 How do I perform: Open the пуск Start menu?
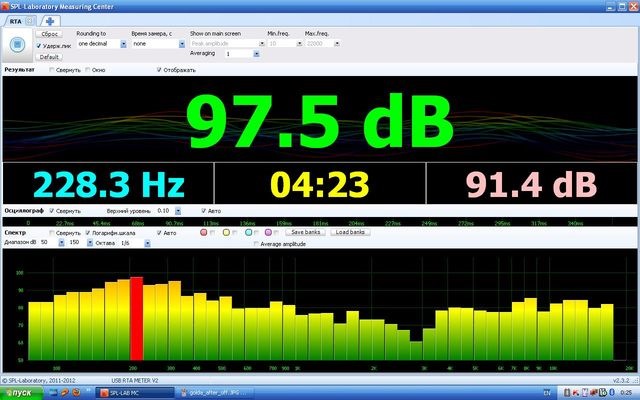click(x=21, y=393)
